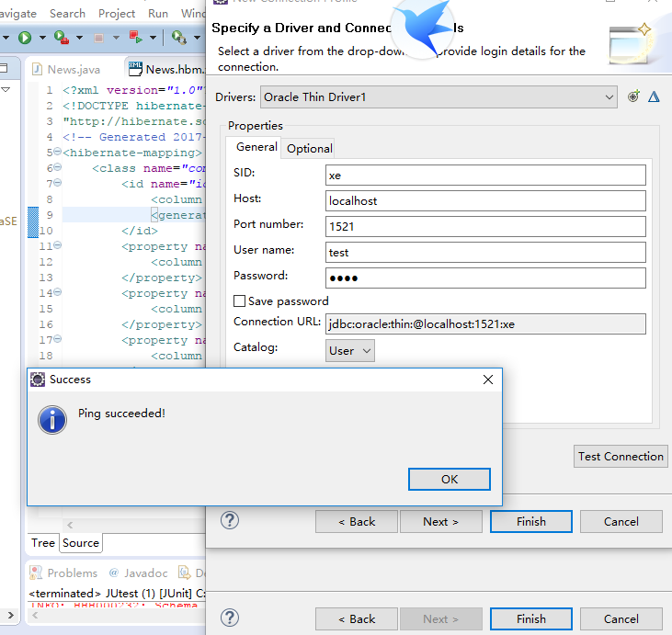672x635 pixels.
Task: Click the greyed-out Stop square toolbar icon
Action: coord(98,38)
